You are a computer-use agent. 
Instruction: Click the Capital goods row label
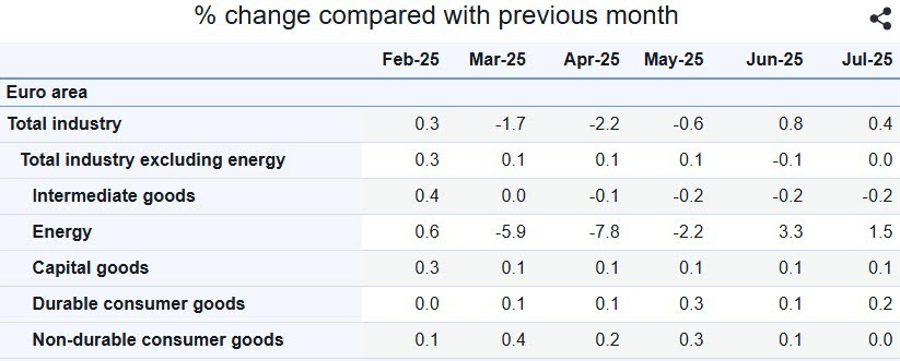point(91,268)
